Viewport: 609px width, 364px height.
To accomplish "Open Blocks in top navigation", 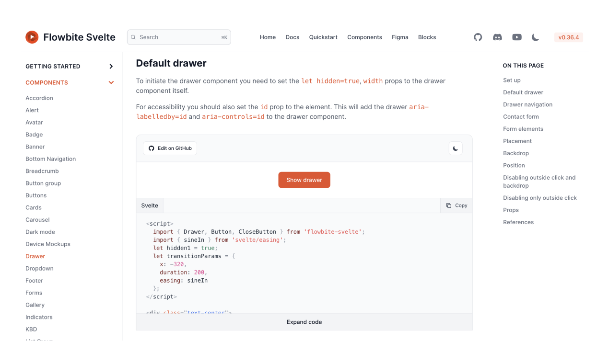I will tap(427, 37).
